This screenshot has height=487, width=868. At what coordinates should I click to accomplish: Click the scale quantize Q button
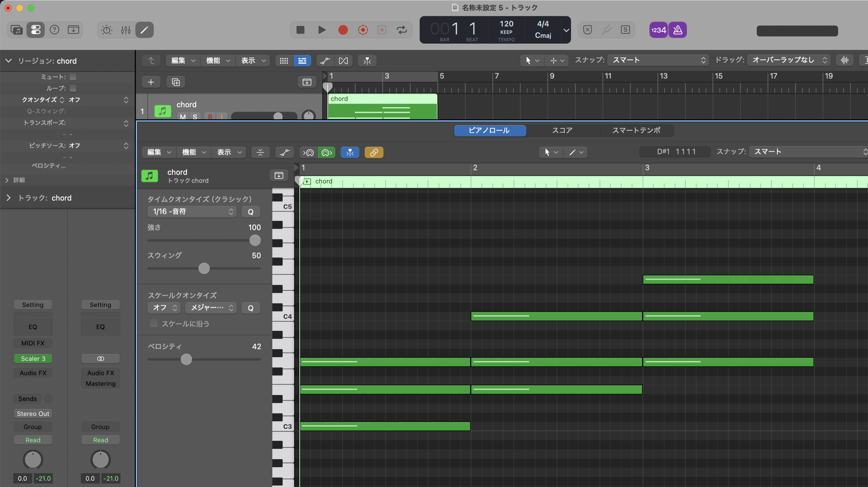click(251, 308)
